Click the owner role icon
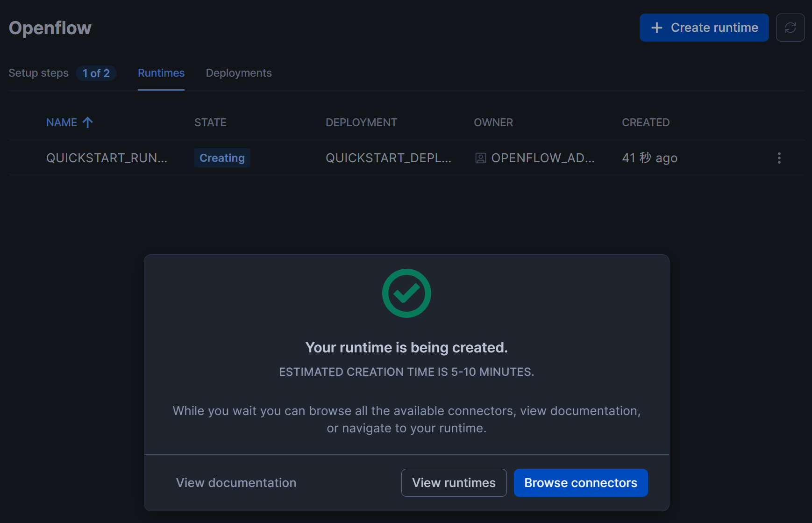The height and width of the screenshot is (523, 812). point(480,158)
